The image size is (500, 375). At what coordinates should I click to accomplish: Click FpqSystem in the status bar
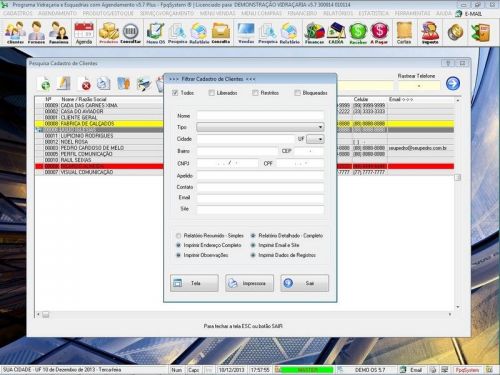point(467,370)
